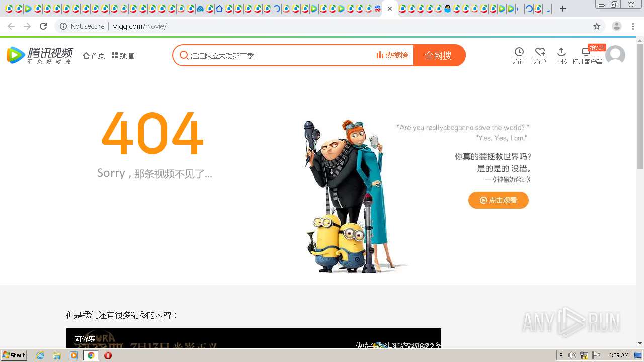
Task: Open the Not secure site info icon
Action: coord(63,26)
